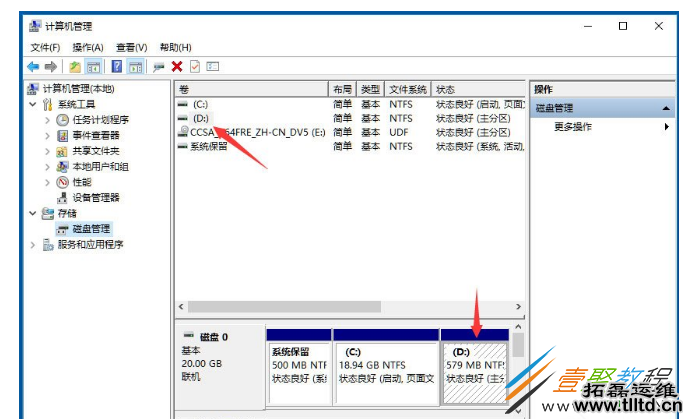Expand the 事件查看器 node
This screenshot has width=688, height=419.
pyautogui.click(x=47, y=136)
